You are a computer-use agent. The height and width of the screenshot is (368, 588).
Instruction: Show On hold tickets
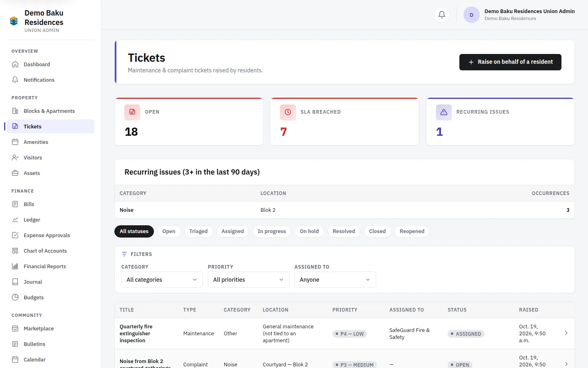point(309,231)
